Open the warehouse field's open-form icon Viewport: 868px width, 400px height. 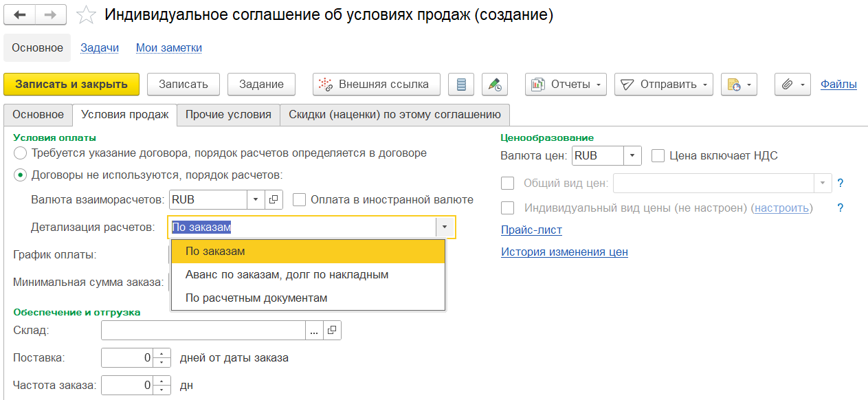(332, 331)
